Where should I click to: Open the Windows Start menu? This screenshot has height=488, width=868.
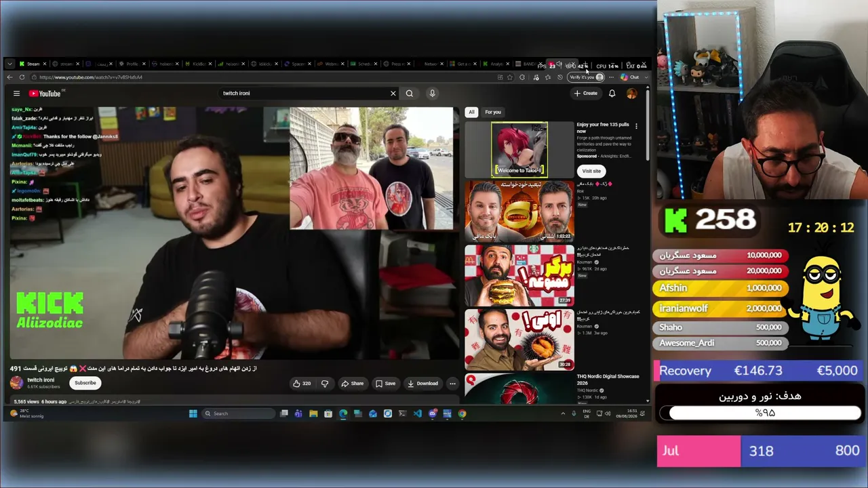pos(193,413)
